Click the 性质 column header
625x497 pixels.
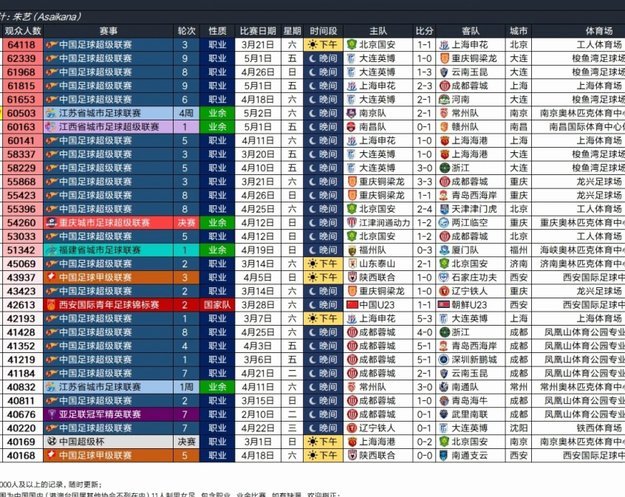(x=217, y=31)
